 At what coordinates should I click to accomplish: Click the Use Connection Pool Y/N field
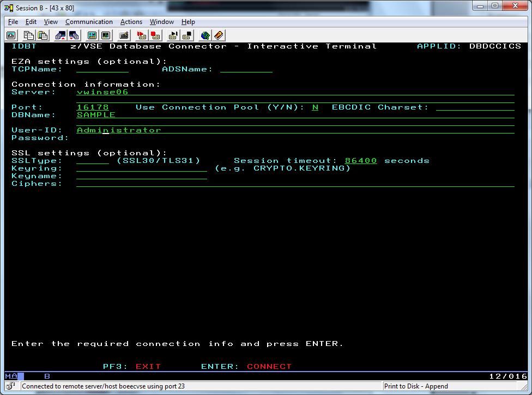click(x=315, y=107)
